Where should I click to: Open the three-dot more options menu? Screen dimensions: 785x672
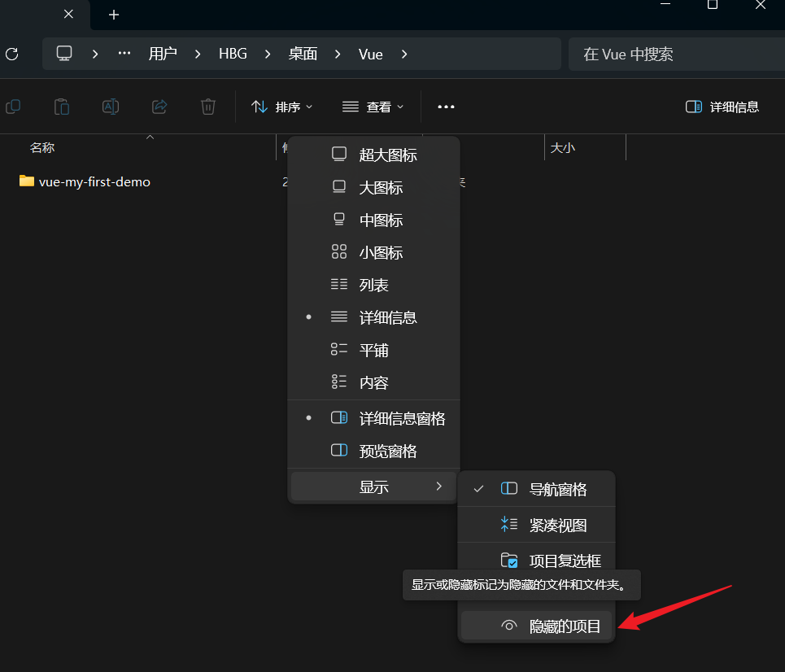446,107
